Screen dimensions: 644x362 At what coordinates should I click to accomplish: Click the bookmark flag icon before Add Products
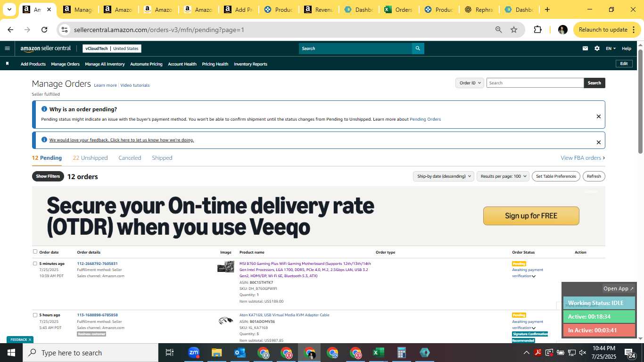click(x=7, y=64)
